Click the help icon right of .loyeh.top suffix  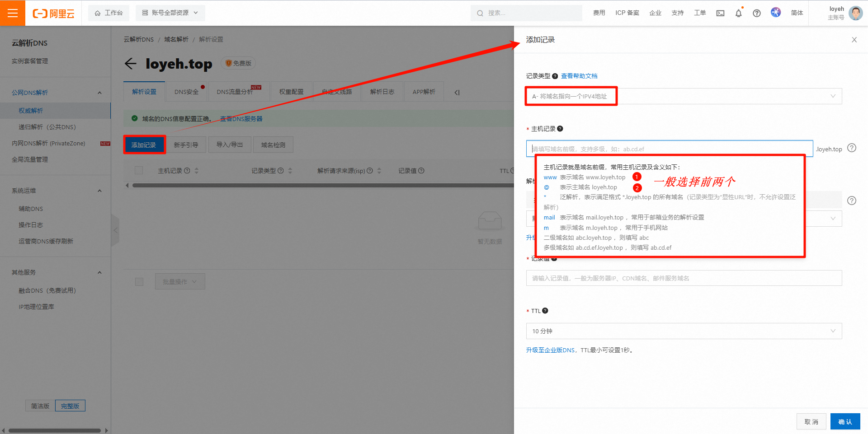pos(852,148)
